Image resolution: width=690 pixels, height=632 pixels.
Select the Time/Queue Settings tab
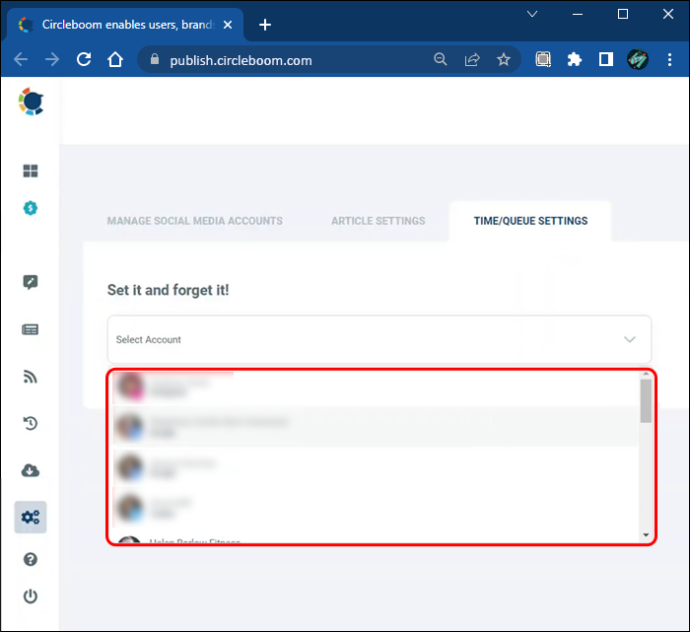(531, 221)
